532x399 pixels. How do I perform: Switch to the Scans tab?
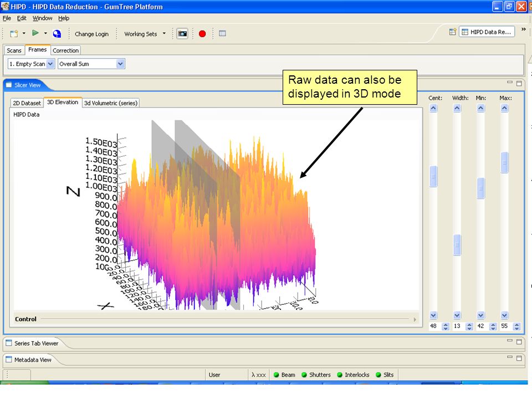pos(14,50)
